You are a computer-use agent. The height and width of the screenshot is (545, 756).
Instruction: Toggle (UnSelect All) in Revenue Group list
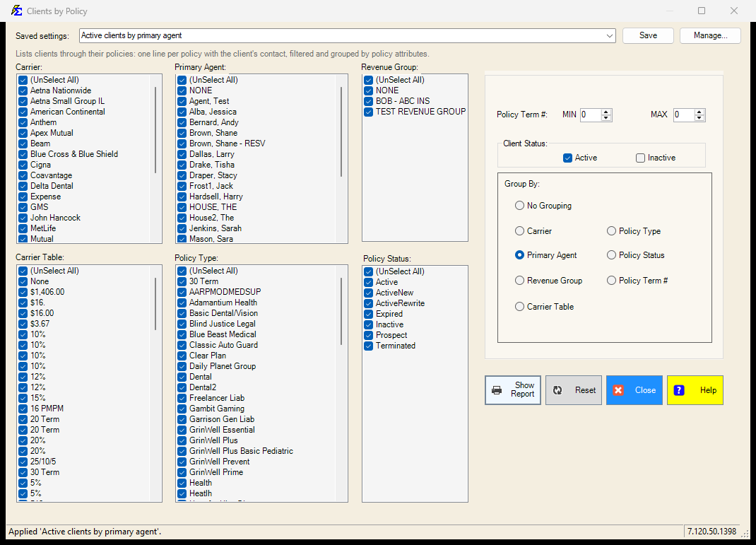pyautogui.click(x=368, y=80)
